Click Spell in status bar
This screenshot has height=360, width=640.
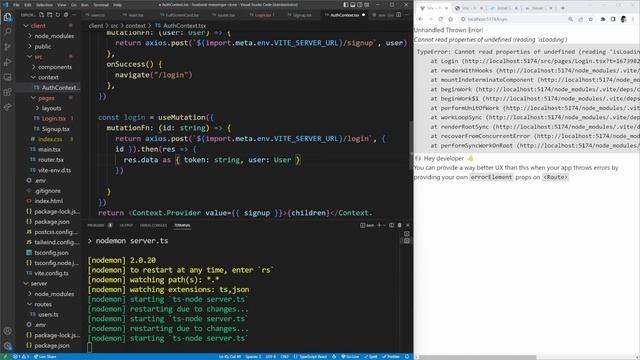pos(371,357)
